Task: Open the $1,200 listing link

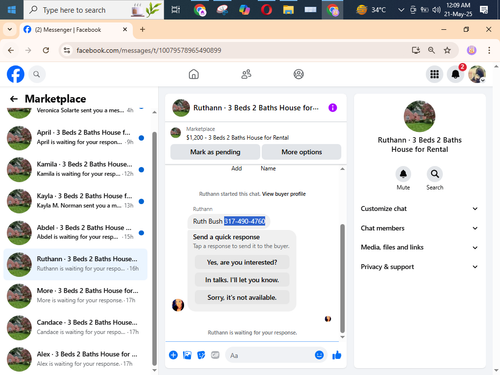Action: pos(237,138)
